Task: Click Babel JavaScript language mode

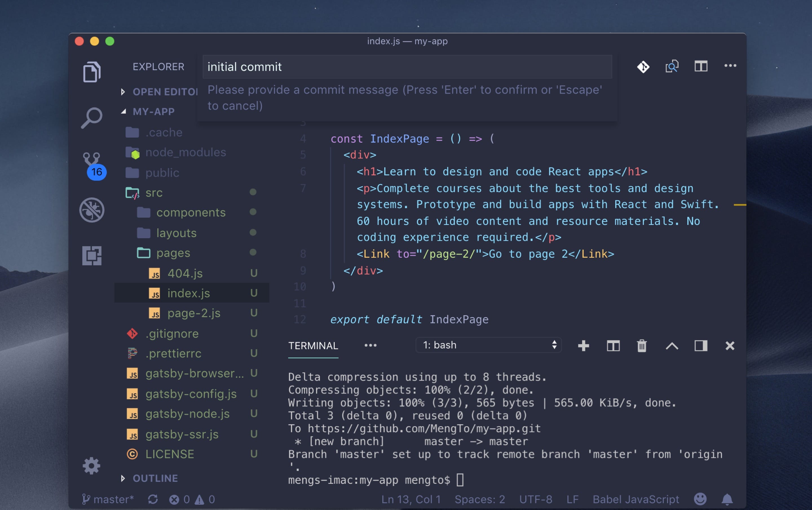Action: (x=636, y=499)
